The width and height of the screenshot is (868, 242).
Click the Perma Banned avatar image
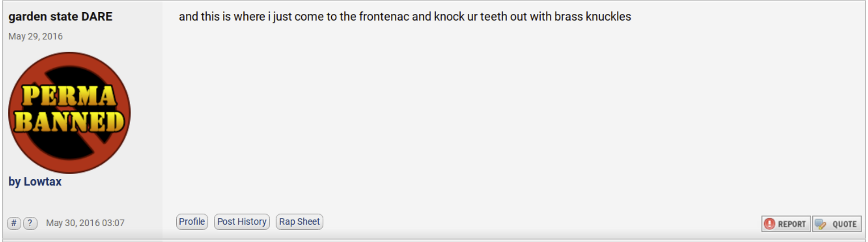(x=69, y=112)
